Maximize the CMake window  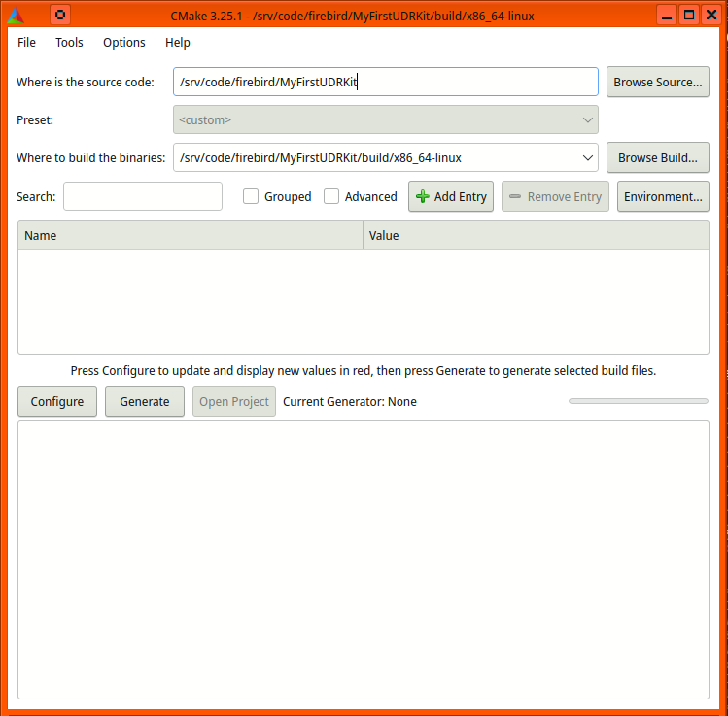click(689, 16)
